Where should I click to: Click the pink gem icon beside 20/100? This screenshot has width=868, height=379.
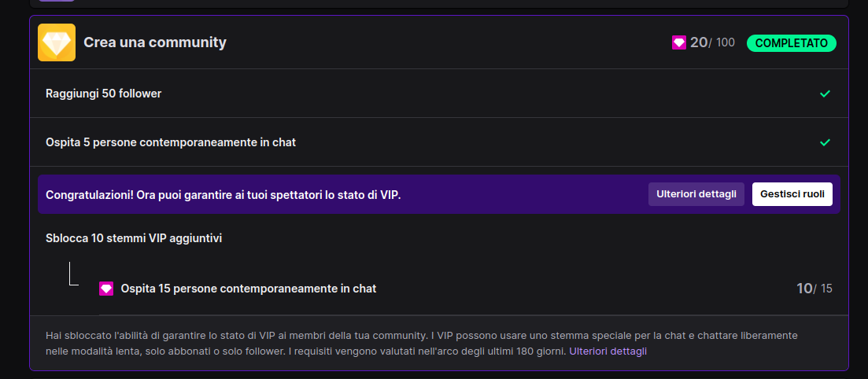pyautogui.click(x=679, y=42)
